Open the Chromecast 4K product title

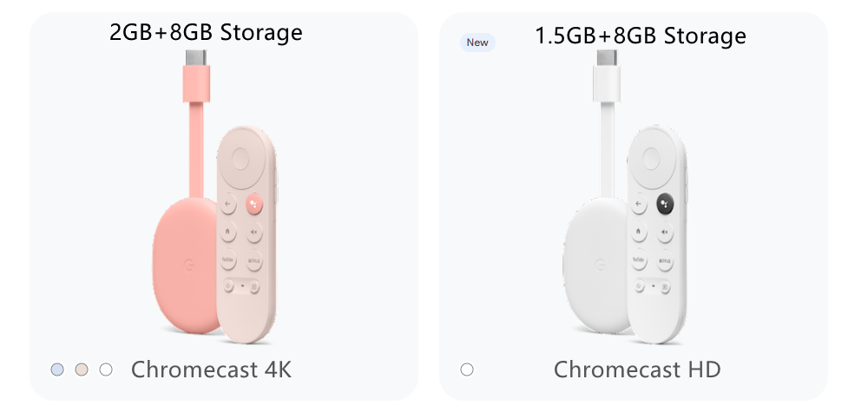[211, 369]
